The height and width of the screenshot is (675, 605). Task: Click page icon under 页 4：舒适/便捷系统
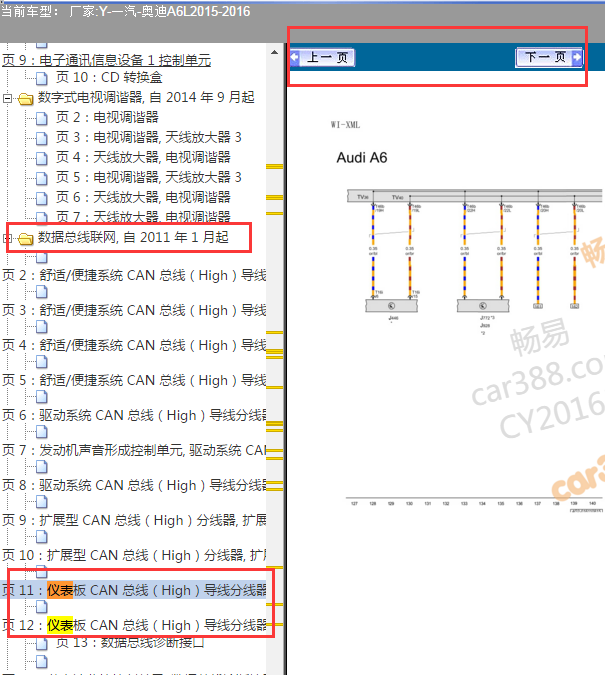(x=42, y=362)
